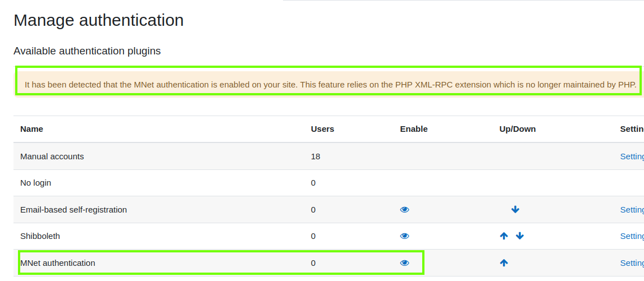
Task: Open Shibboleth Settings link
Action: click(632, 236)
